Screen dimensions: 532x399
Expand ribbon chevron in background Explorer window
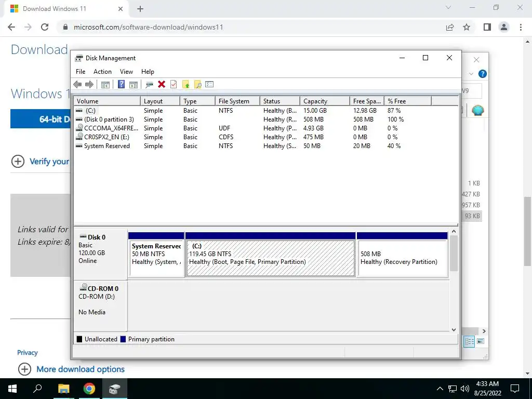[x=471, y=74]
